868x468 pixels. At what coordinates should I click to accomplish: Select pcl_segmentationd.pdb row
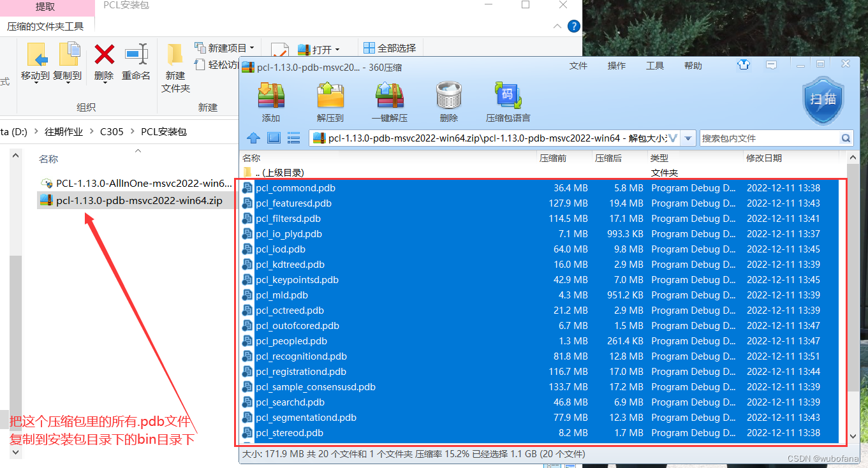point(540,418)
